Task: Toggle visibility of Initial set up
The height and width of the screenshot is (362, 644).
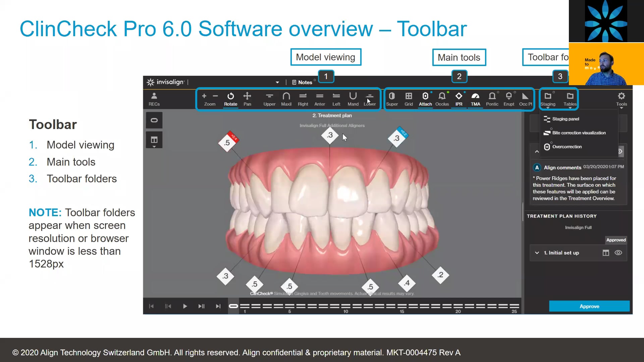Action: point(619,252)
